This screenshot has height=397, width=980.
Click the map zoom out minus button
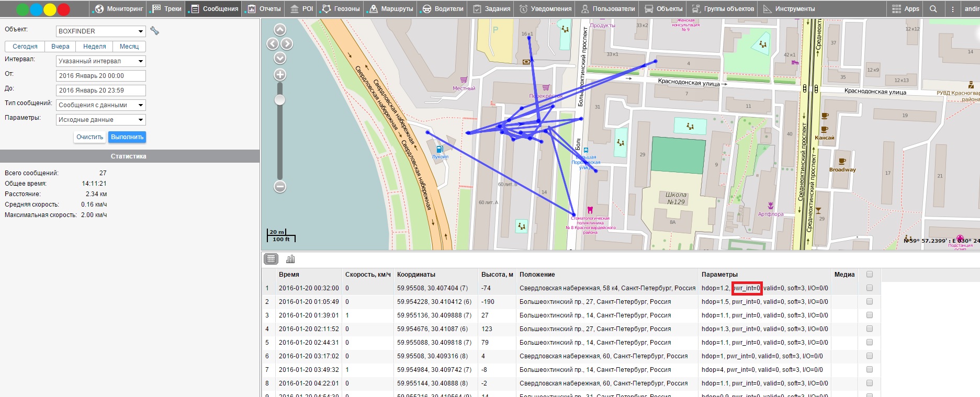[280, 186]
